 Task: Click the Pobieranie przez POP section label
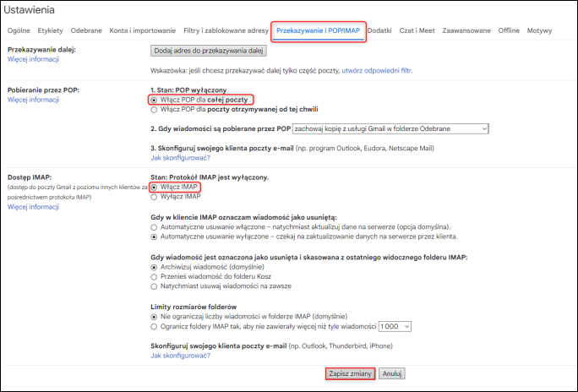43,90
